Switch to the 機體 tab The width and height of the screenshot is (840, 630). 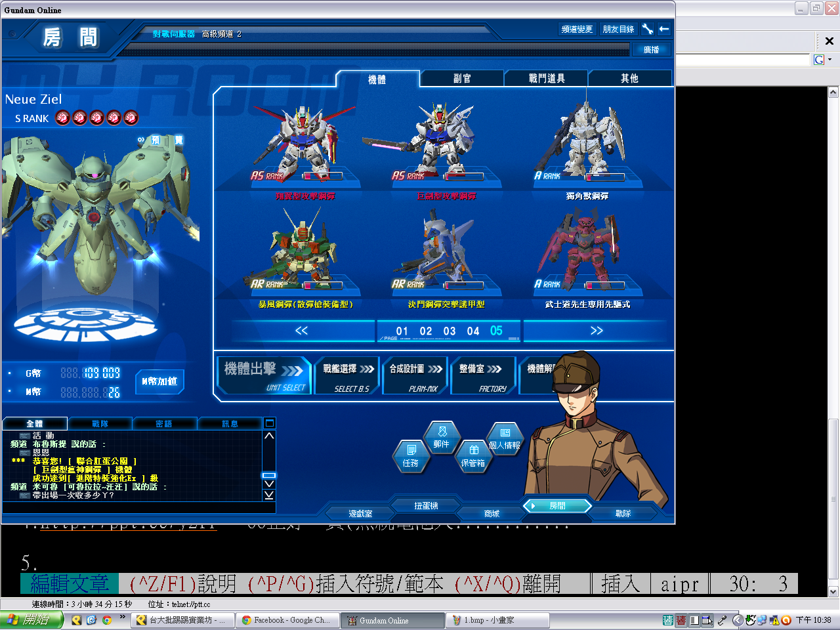[377, 79]
